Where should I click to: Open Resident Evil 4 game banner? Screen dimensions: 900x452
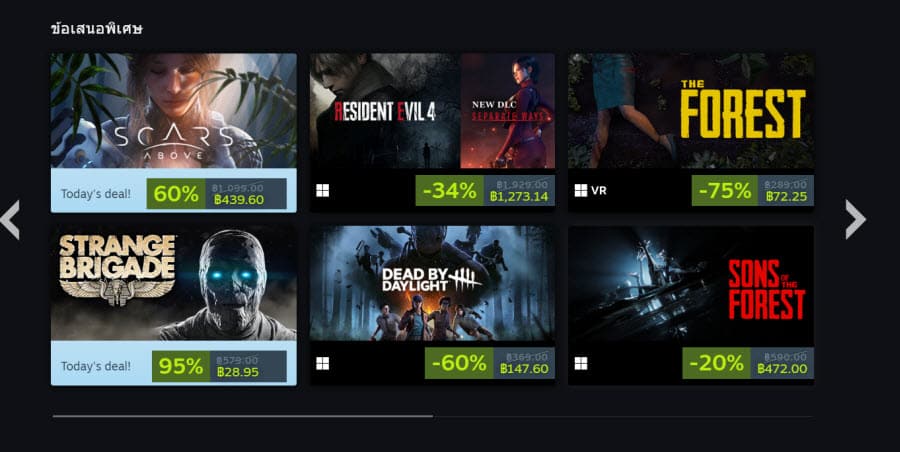[x=385, y=111]
